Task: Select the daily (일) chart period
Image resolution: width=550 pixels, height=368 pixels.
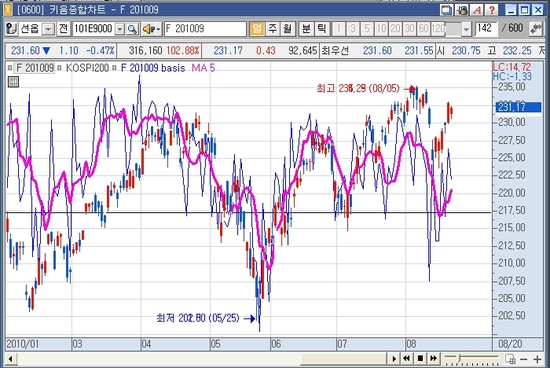Action: pyautogui.click(x=257, y=29)
